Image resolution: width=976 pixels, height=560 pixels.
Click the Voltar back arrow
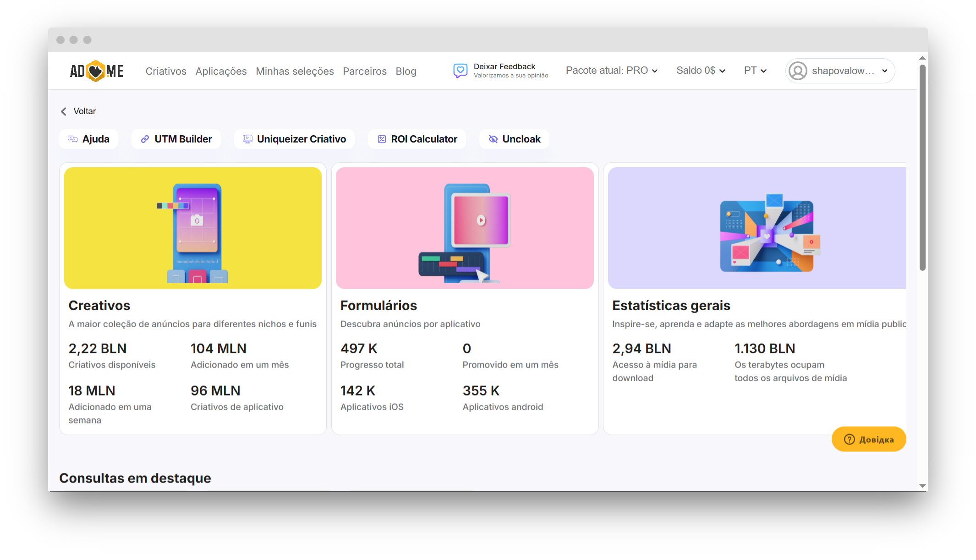64,111
